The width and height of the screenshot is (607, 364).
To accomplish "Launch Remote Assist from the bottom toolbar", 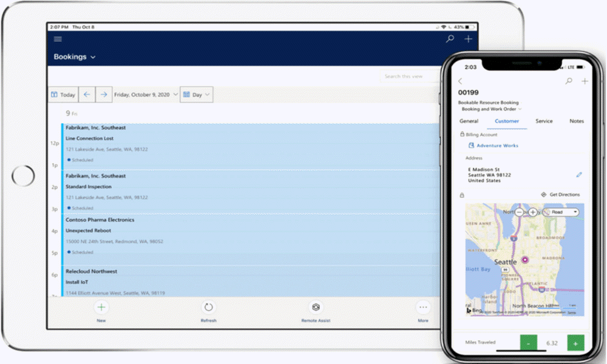I will [x=315, y=308].
